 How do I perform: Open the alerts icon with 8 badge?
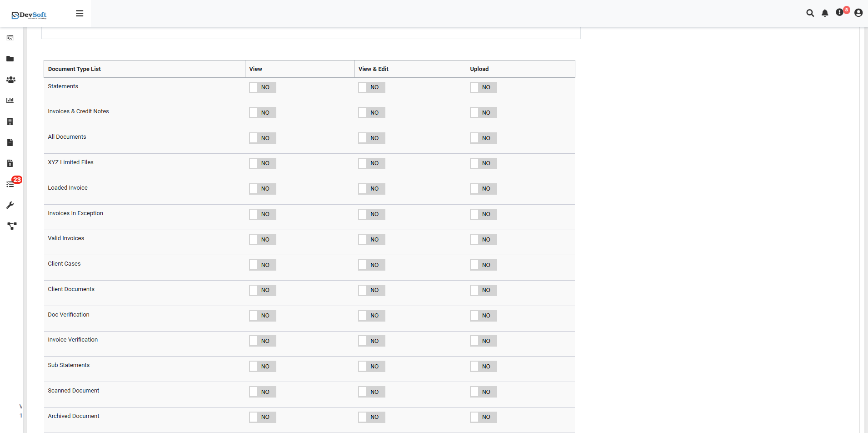(x=840, y=13)
